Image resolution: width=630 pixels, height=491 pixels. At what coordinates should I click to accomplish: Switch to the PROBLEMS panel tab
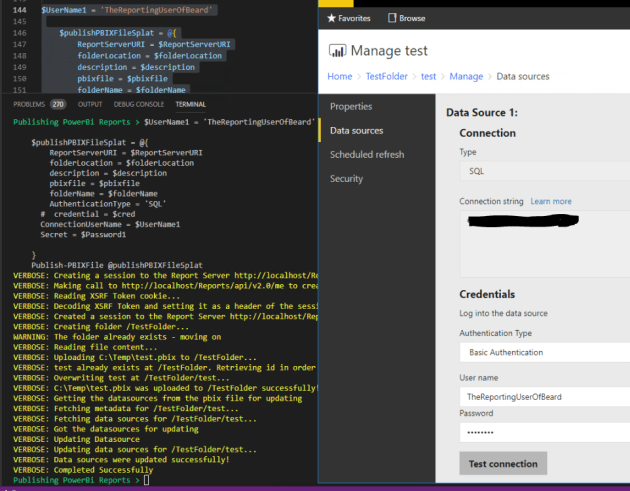(29, 104)
